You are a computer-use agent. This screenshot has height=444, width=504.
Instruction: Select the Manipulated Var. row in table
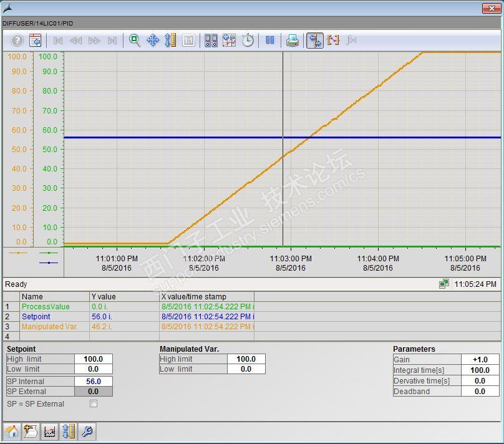[x=50, y=326]
